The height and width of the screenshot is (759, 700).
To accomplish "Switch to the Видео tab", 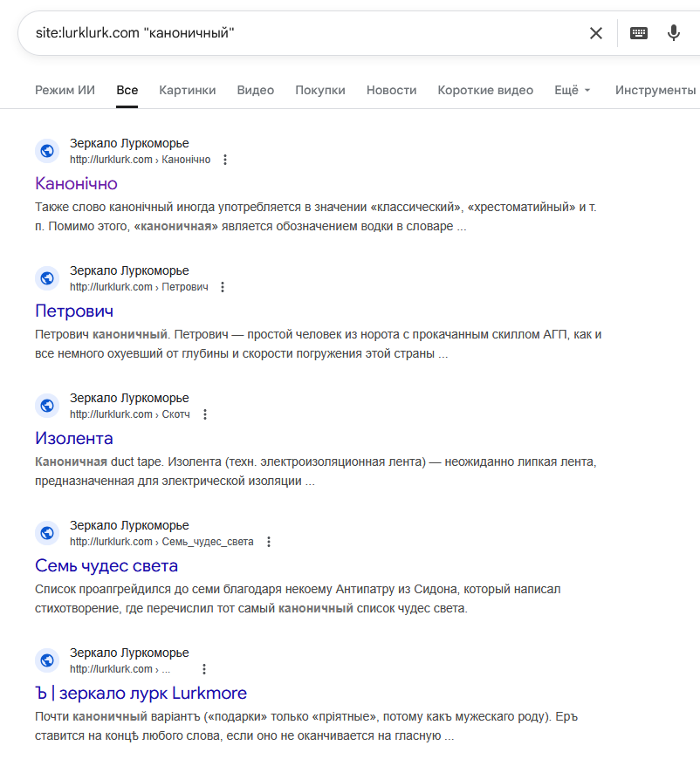I will pos(255,90).
